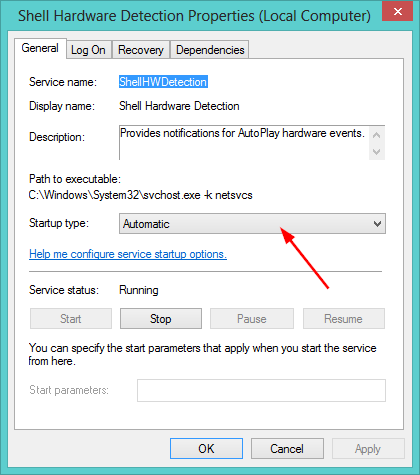The width and height of the screenshot is (420, 475).
Task: Click the description scroll down arrow
Action: (x=377, y=152)
